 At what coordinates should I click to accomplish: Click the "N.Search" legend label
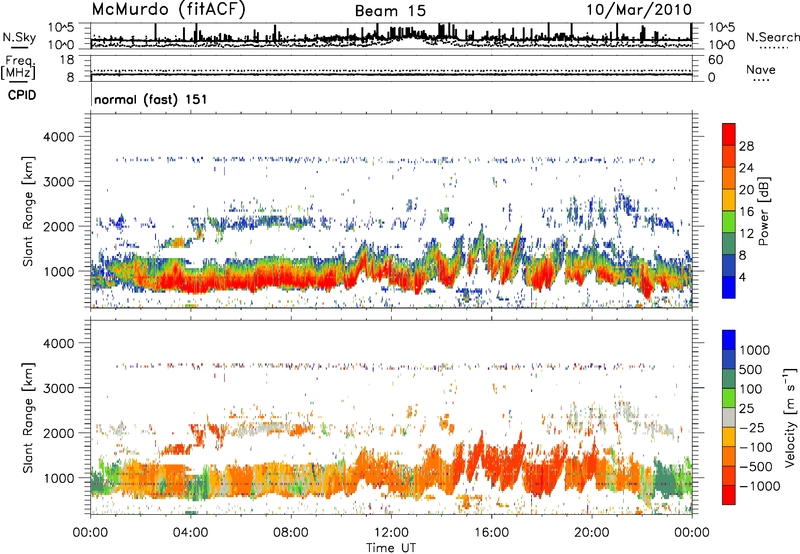(x=772, y=37)
